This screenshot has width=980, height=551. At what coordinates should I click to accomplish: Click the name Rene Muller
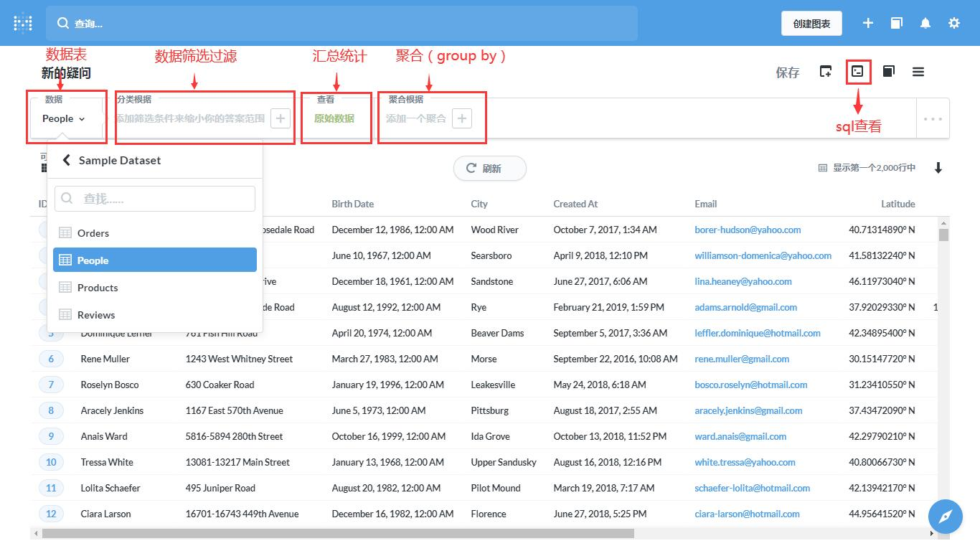105,359
